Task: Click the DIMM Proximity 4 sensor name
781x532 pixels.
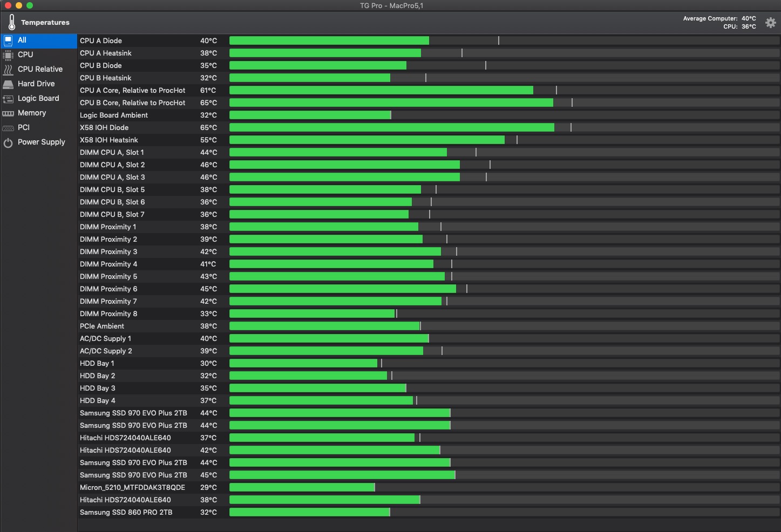Action: click(x=108, y=264)
